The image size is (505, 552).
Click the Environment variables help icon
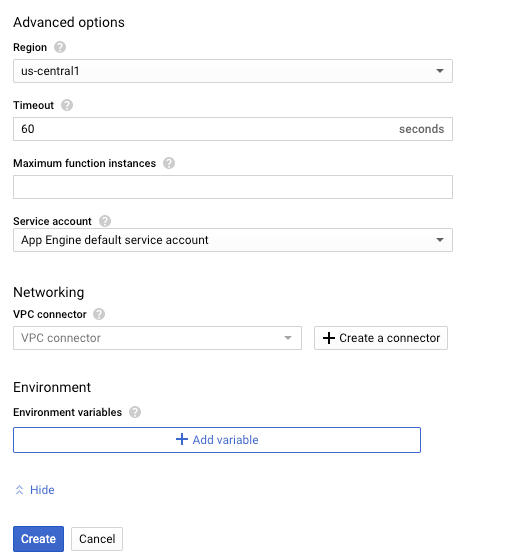135,412
